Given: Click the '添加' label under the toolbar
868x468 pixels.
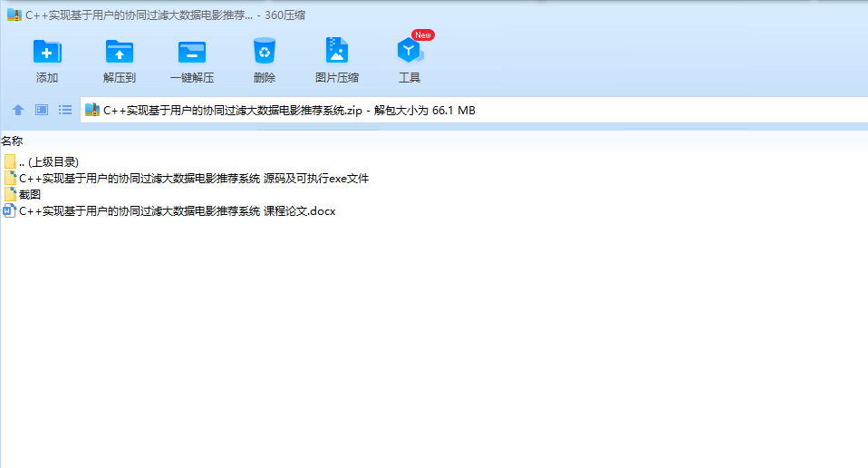Looking at the screenshot, I should pos(47,77).
